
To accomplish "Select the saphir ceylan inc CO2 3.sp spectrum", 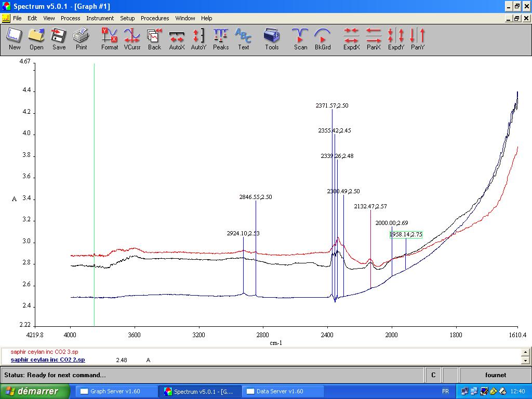I will pyautogui.click(x=44, y=352).
